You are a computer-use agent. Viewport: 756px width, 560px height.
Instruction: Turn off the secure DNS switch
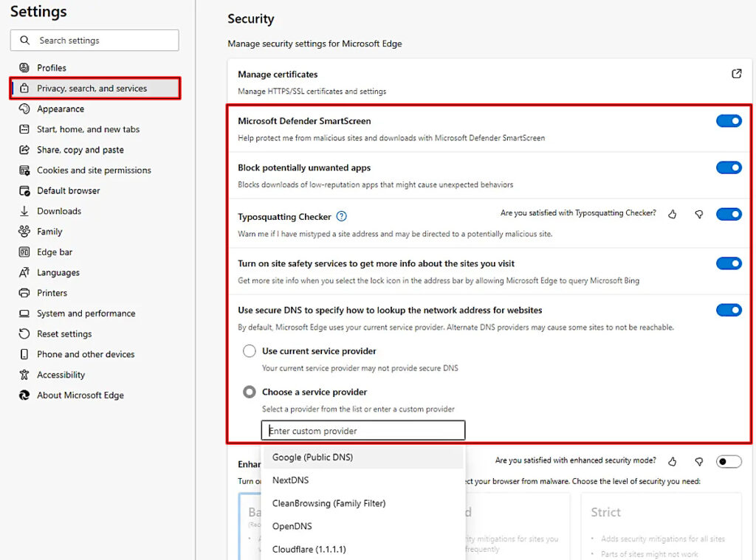pos(729,310)
